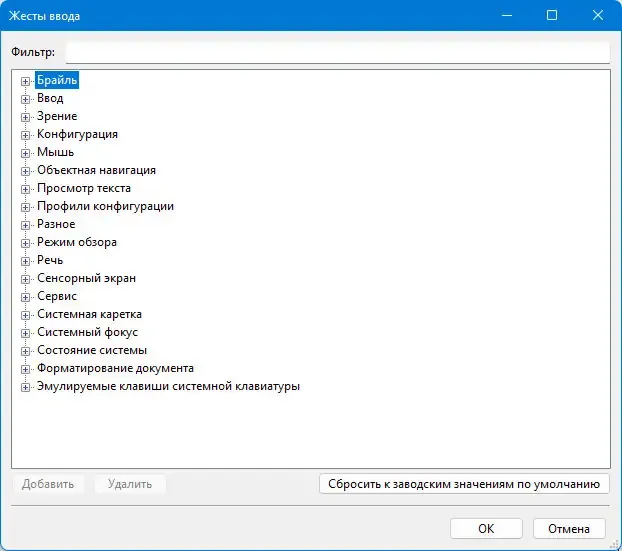The height and width of the screenshot is (551, 622).
Task: Select the Брайль tree row
Action: pyautogui.click(x=57, y=80)
